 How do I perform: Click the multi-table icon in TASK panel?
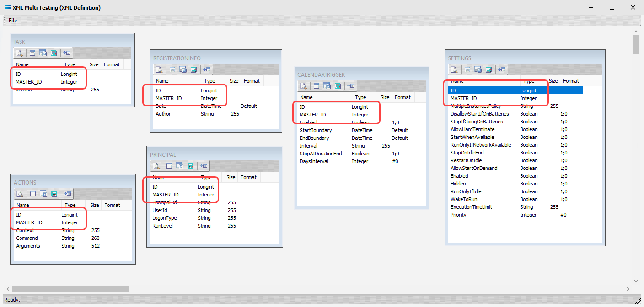pyautogui.click(x=43, y=53)
